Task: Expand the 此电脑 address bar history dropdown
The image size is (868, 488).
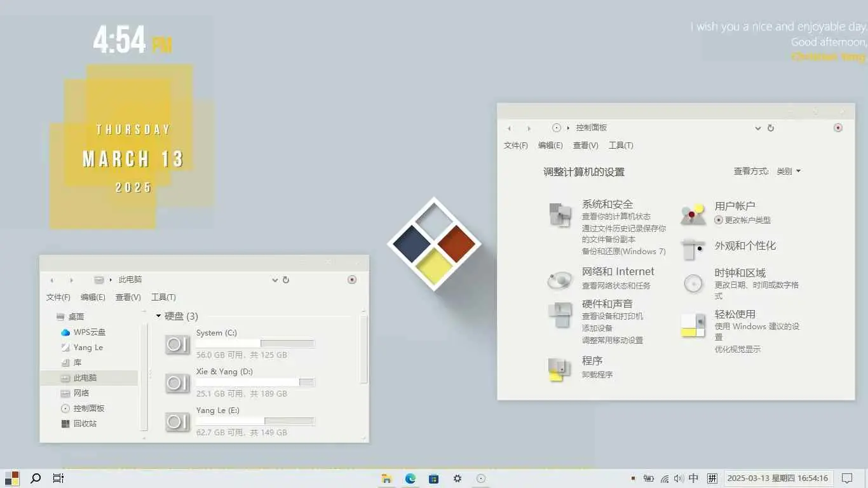Action: coord(275,280)
